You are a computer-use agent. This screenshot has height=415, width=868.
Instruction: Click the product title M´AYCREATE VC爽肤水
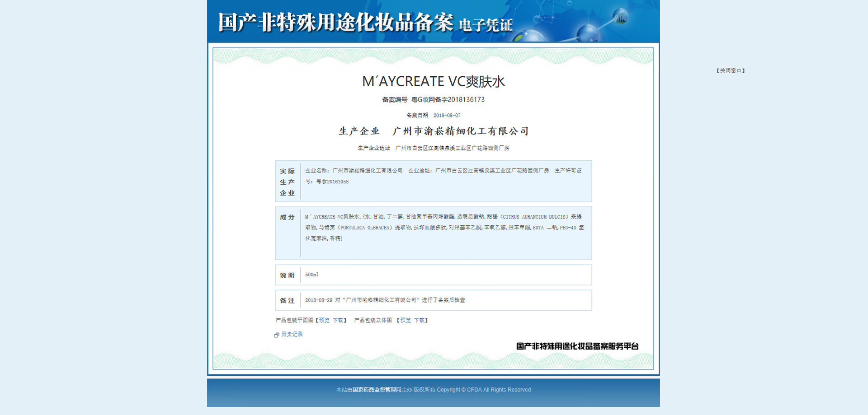[x=433, y=82]
